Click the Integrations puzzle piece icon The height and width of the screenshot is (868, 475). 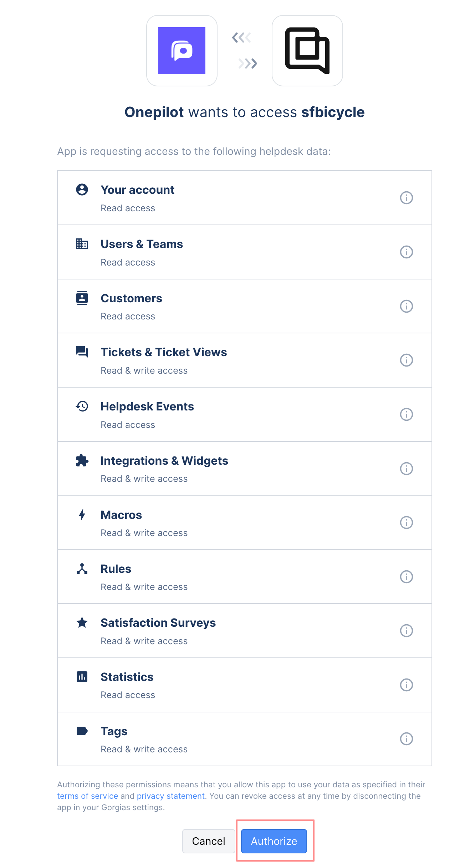[x=82, y=460]
